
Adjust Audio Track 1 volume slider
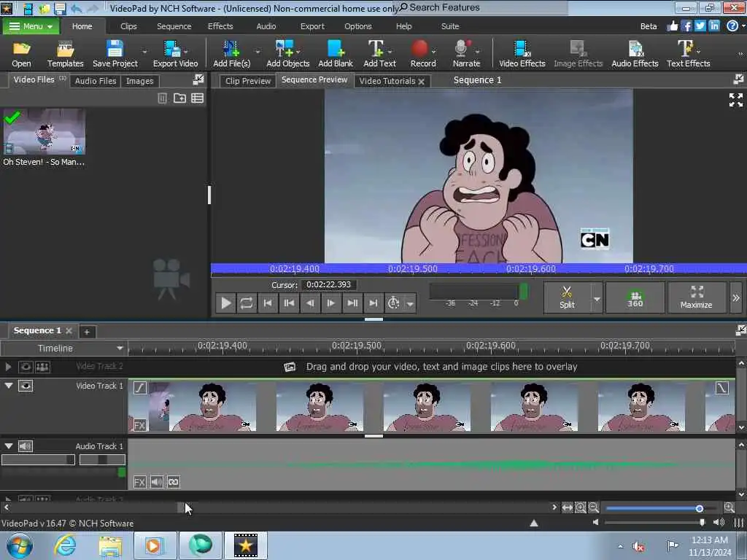click(38, 459)
